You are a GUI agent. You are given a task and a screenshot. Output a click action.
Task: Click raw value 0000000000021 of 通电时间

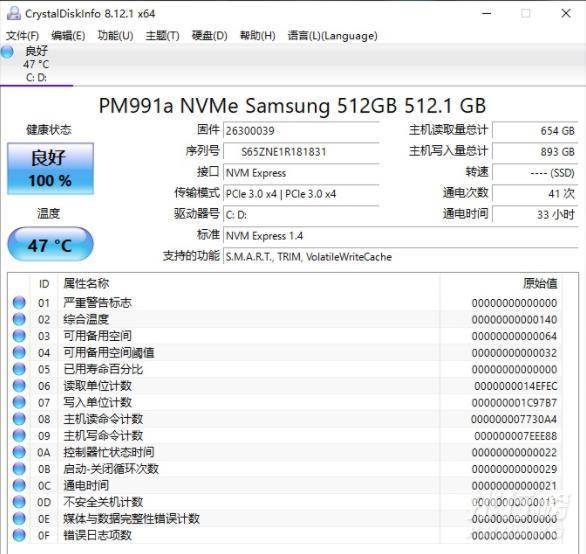point(514,486)
